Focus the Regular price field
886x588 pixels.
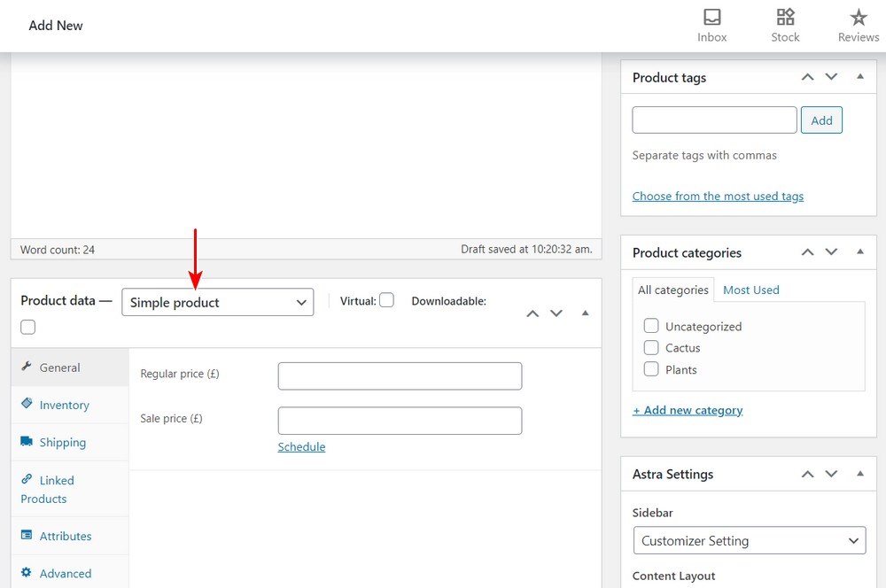400,376
